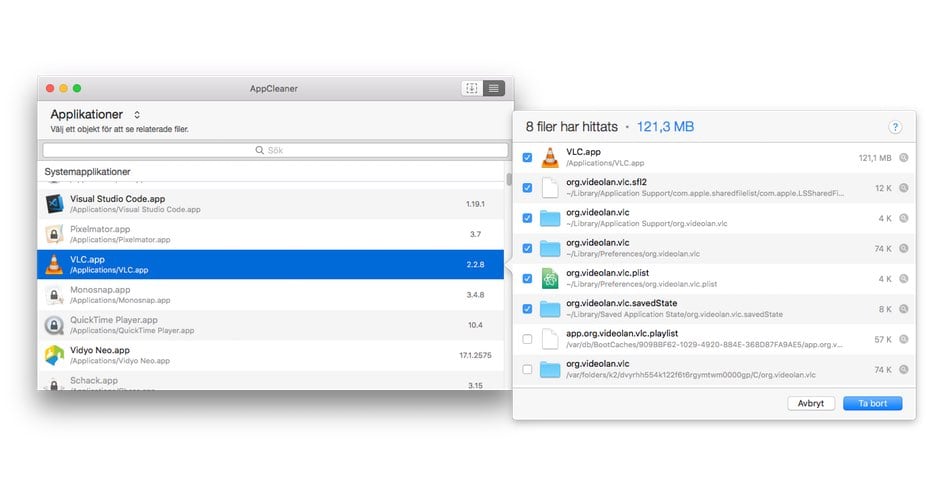Reveal VLC.app in Finder via magnifier
The image size is (950, 500).
click(x=903, y=158)
